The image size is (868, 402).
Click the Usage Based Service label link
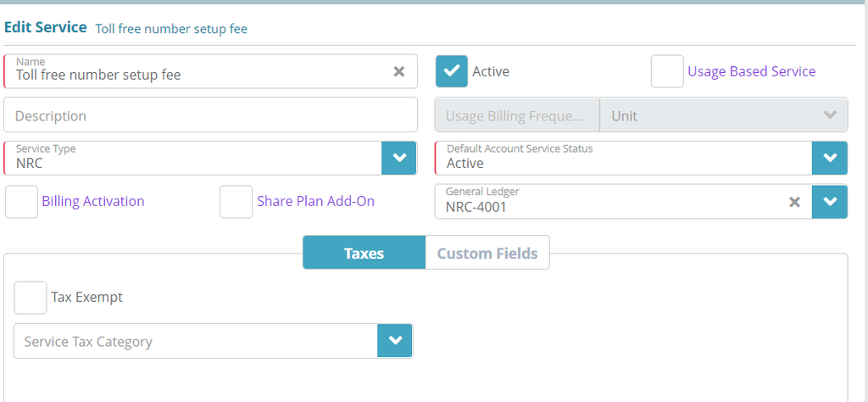pyautogui.click(x=751, y=71)
